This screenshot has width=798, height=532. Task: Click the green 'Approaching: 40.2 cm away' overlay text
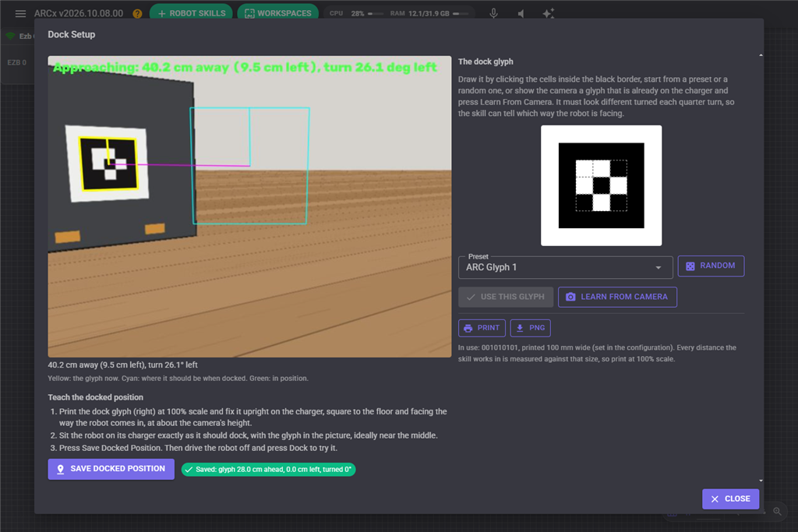245,67
